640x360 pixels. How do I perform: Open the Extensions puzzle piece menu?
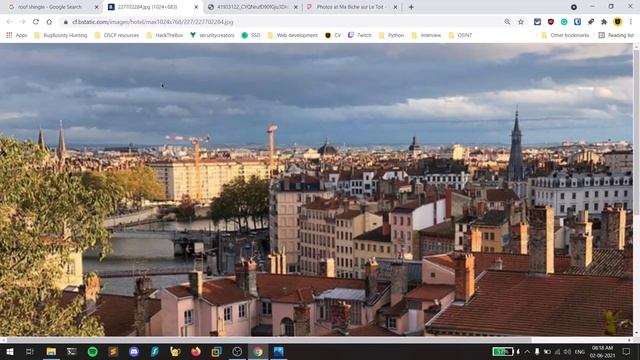pyautogui.click(x=604, y=22)
